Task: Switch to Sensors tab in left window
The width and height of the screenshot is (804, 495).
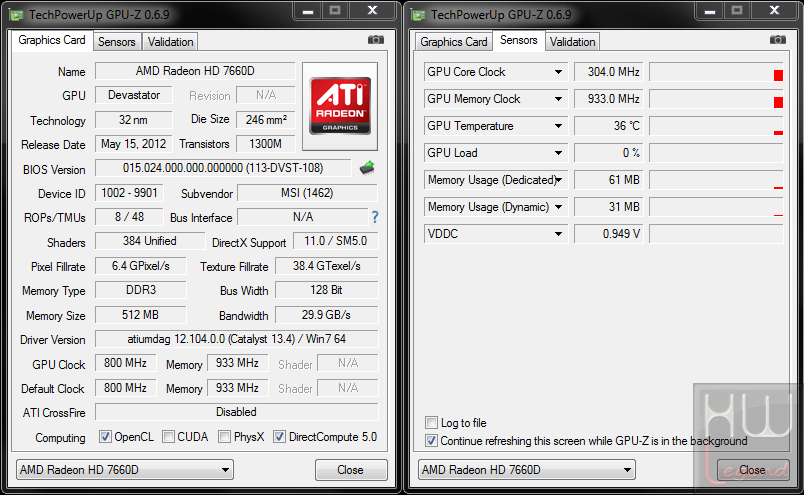Action: (117, 42)
